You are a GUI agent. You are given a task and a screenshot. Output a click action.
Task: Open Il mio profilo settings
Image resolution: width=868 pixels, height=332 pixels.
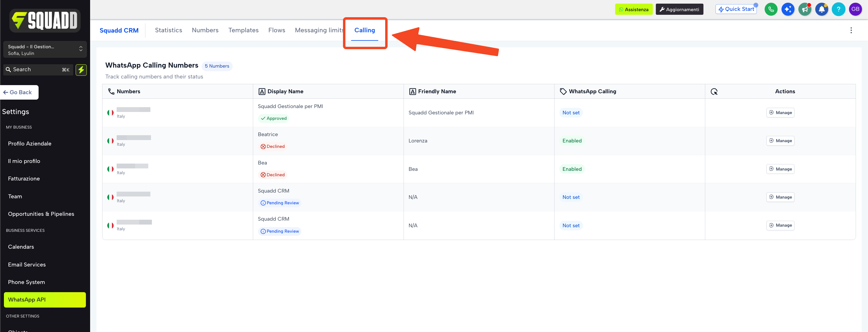tap(24, 161)
